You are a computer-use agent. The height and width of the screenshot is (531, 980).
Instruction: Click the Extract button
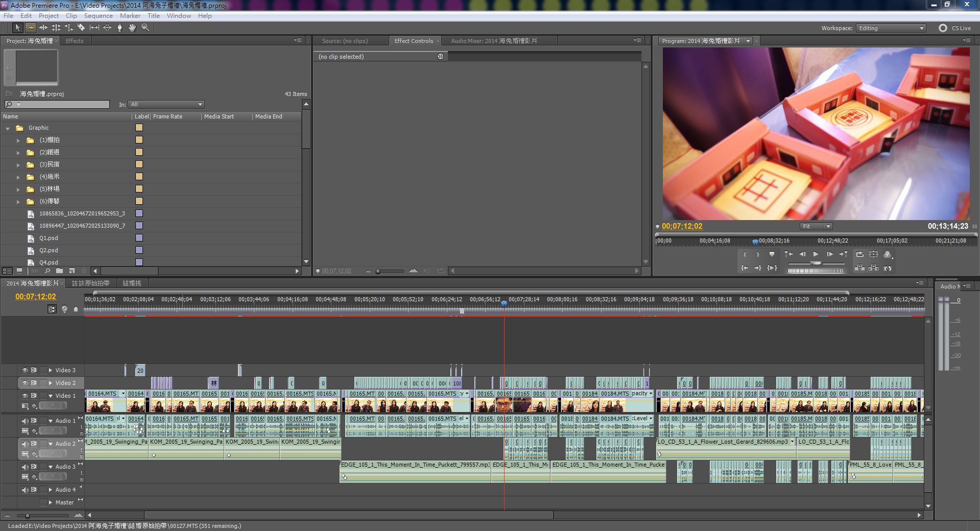(x=874, y=268)
